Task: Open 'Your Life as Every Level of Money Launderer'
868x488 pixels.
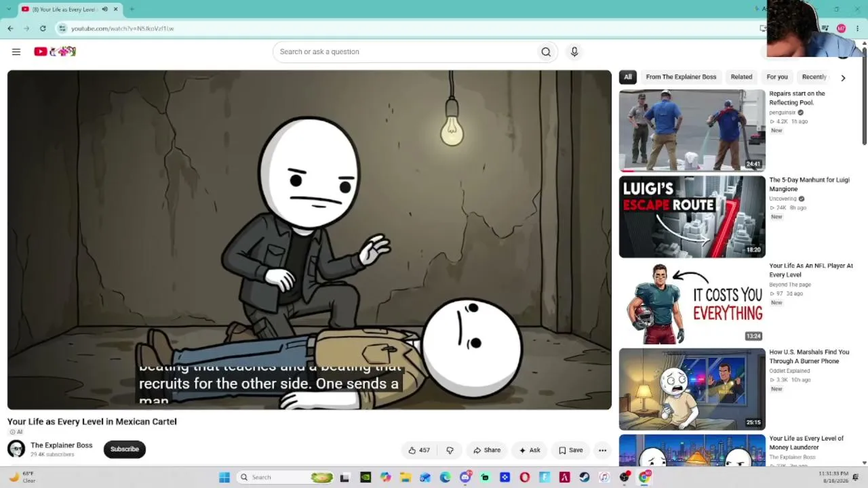Action: [806, 443]
